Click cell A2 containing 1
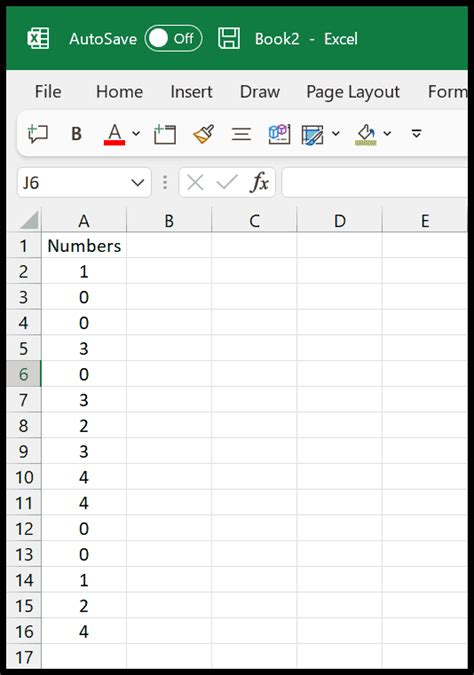 [84, 272]
